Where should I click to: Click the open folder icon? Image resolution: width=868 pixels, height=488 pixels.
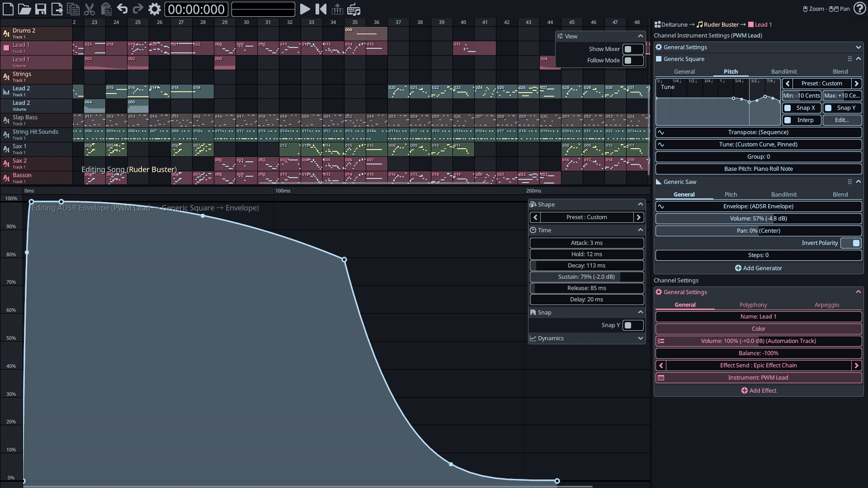click(24, 9)
